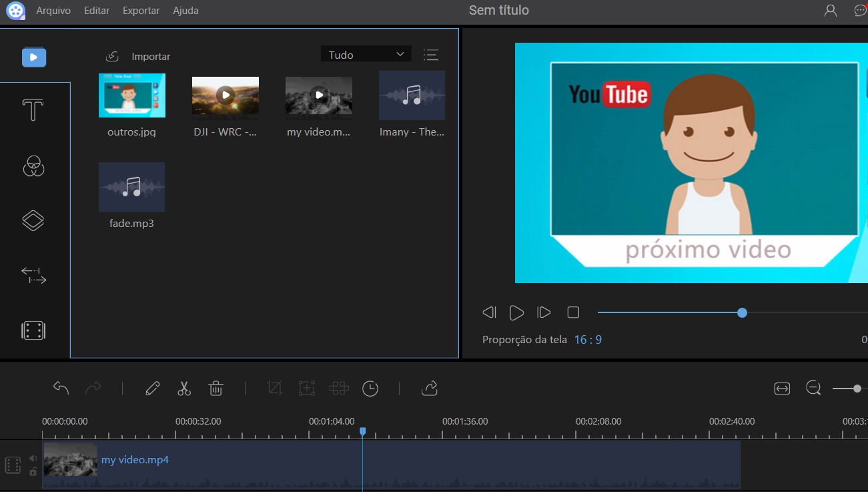The image size is (868, 492).
Task: Click the timeline zoom slider handle
Action: click(857, 389)
